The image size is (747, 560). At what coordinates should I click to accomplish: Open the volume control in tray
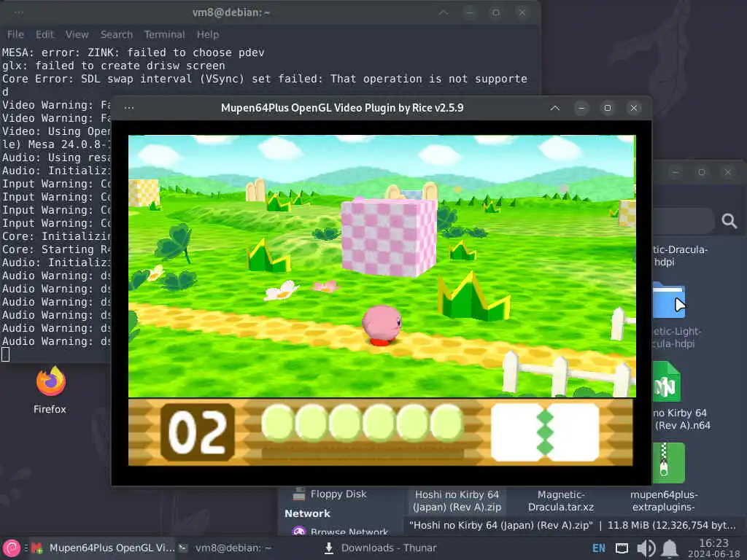pyautogui.click(x=646, y=548)
